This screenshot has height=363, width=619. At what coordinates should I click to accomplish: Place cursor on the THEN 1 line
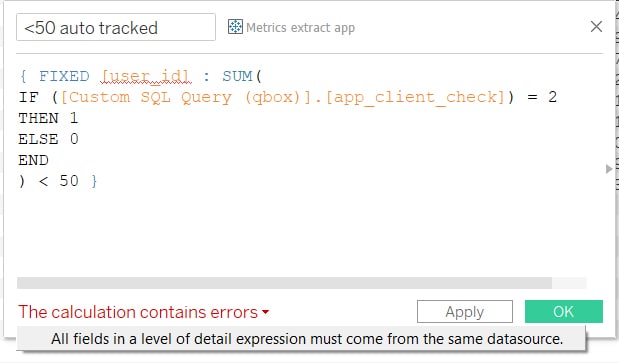(x=48, y=118)
